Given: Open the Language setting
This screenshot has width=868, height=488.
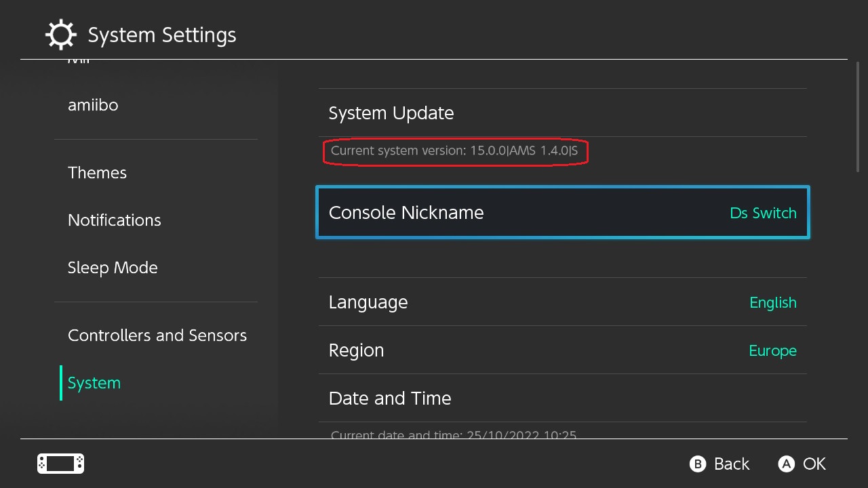Looking at the screenshot, I should click(563, 302).
